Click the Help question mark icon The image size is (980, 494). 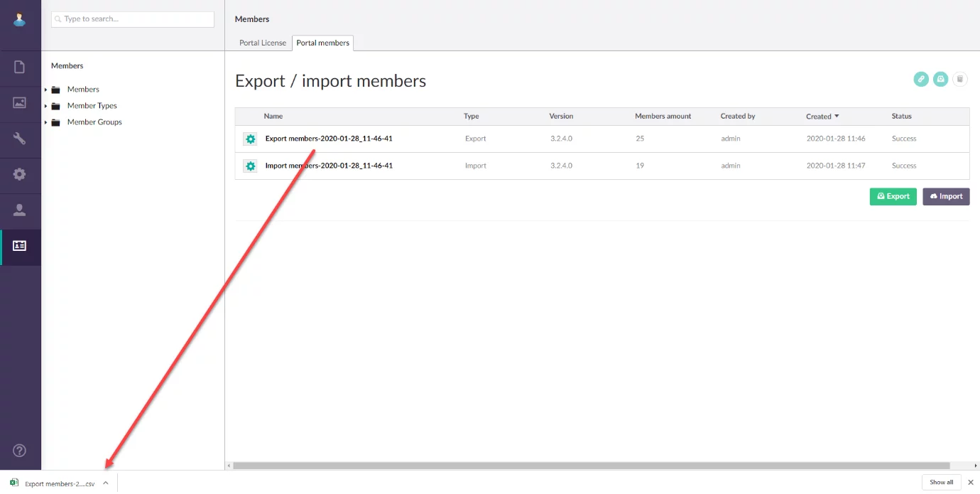(x=20, y=450)
